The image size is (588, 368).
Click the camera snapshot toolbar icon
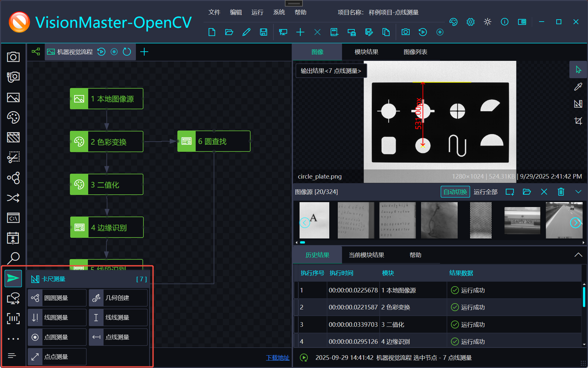pyautogui.click(x=405, y=32)
